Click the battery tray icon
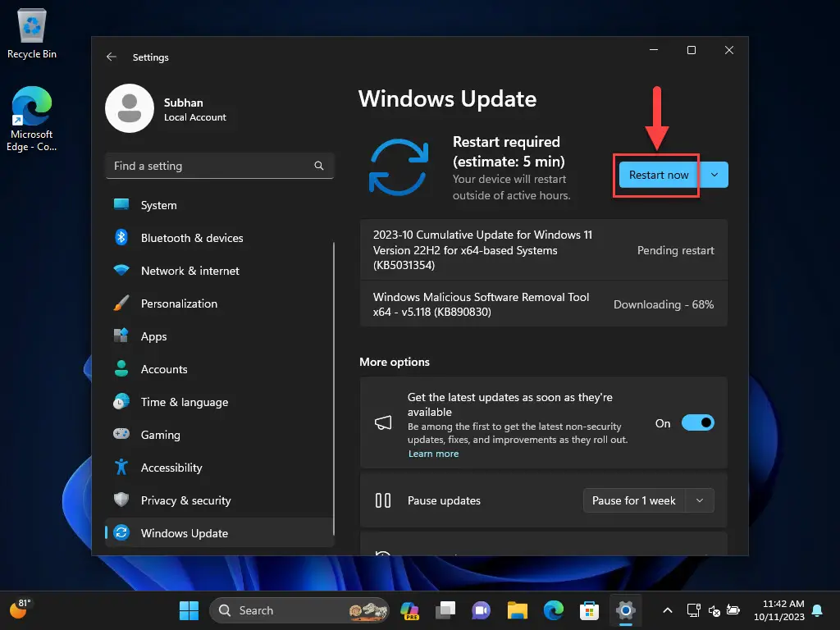Screen dimensions: 840x630 point(733,610)
